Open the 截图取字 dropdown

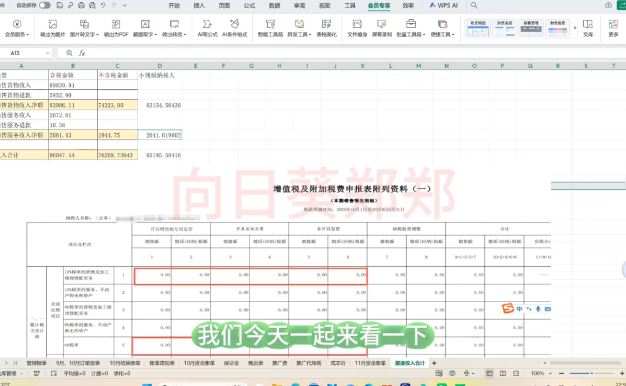145,28
